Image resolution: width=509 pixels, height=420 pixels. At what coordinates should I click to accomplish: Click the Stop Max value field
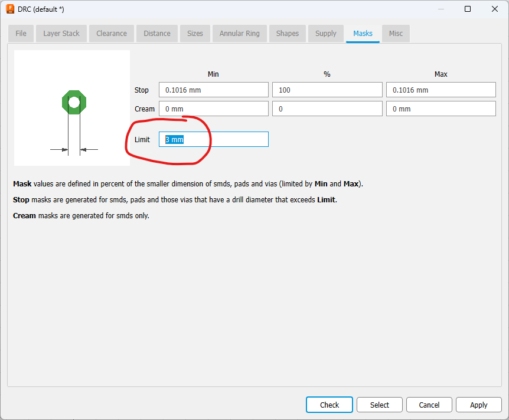pyautogui.click(x=441, y=90)
